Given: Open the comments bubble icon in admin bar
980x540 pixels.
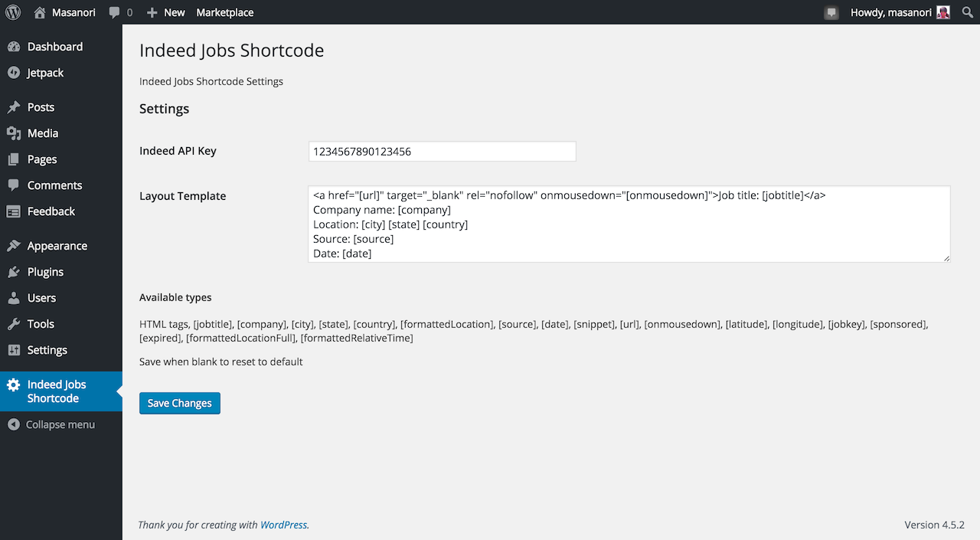Looking at the screenshot, I should [115, 12].
